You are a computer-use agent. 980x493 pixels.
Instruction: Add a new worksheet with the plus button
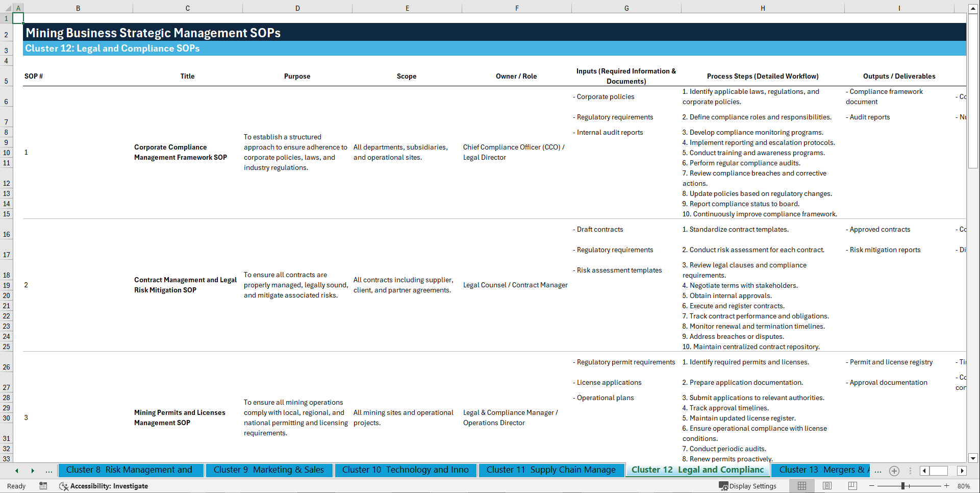coord(894,471)
